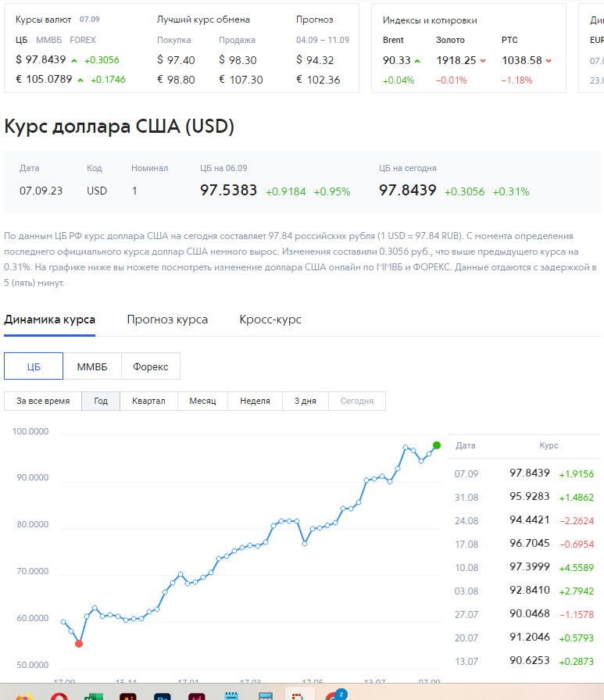This screenshot has width=604, height=700.
Task: Switch to the Прогноз курса tab
Action: click(167, 320)
